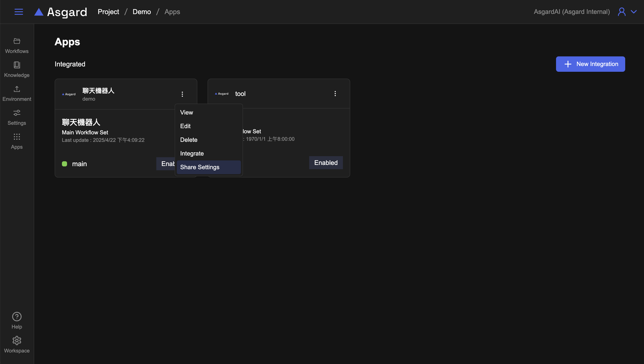The height and width of the screenshot is (364, 644).
Task: Open Workflows from the sidebar
Action: click(x=17, y=45)
